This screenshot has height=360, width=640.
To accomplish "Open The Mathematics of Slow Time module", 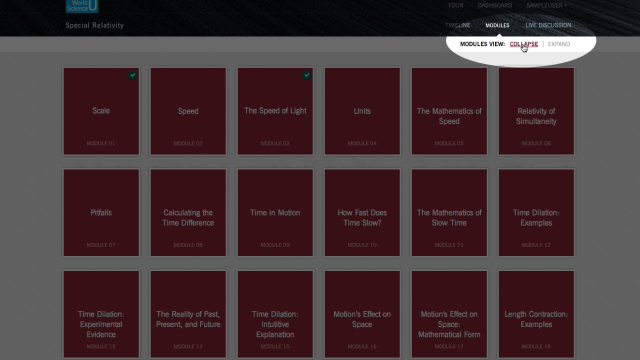I will tap(449, 213).
